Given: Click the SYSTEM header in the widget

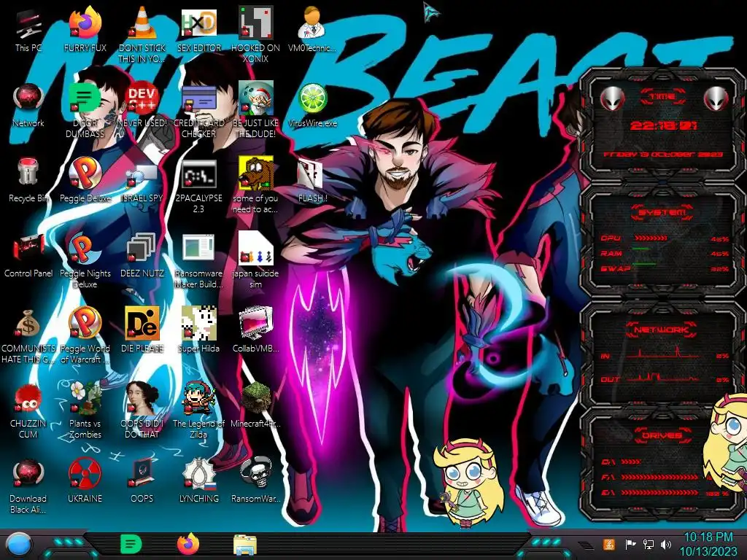Looking at the screenshot, I should (662, 212).
